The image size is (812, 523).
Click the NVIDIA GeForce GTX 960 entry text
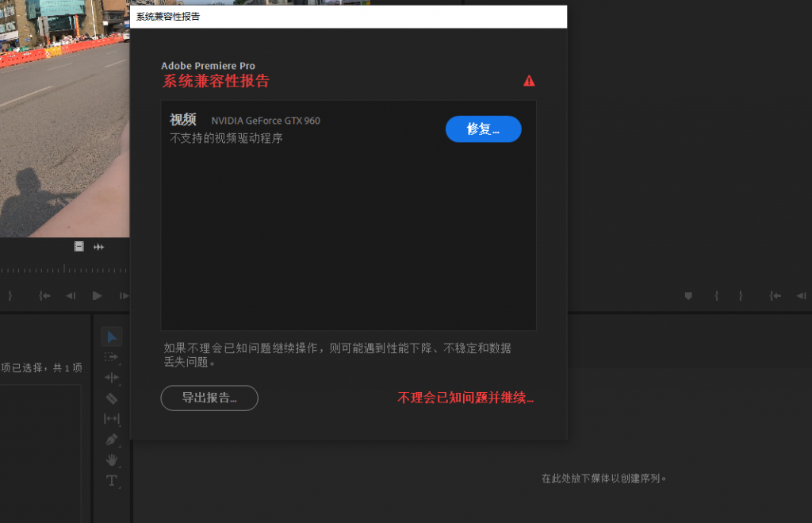[x=266, y=121]
